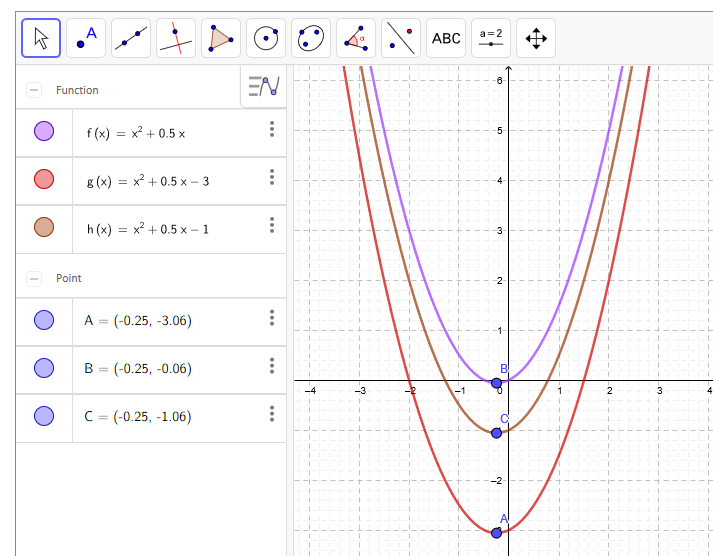Screen dimensions: 713x556
Task: Toggle visibility of point A
Action: point(44,320)
